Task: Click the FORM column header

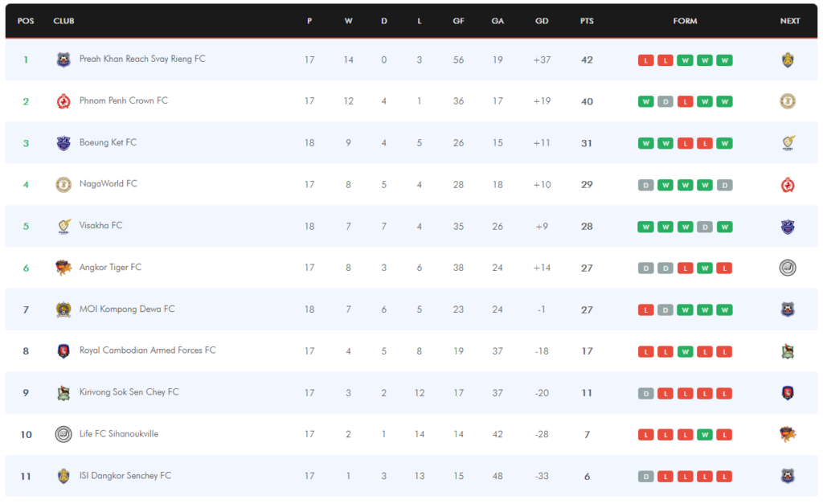Action: tap(685, 21)
